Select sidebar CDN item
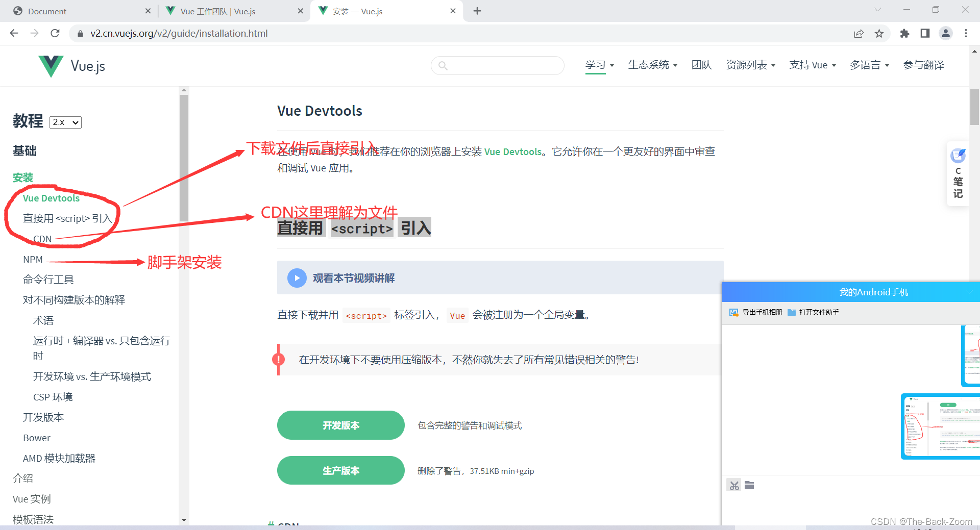 (x=42, y=239)
